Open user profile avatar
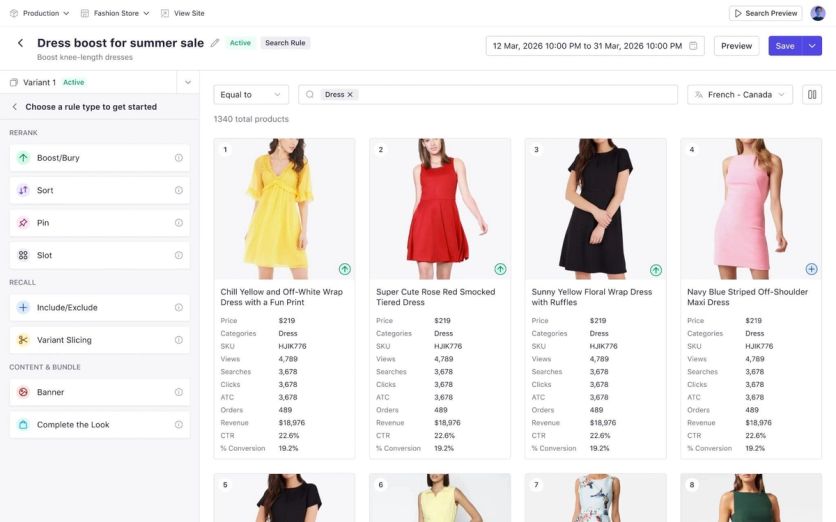 point(817,13)
